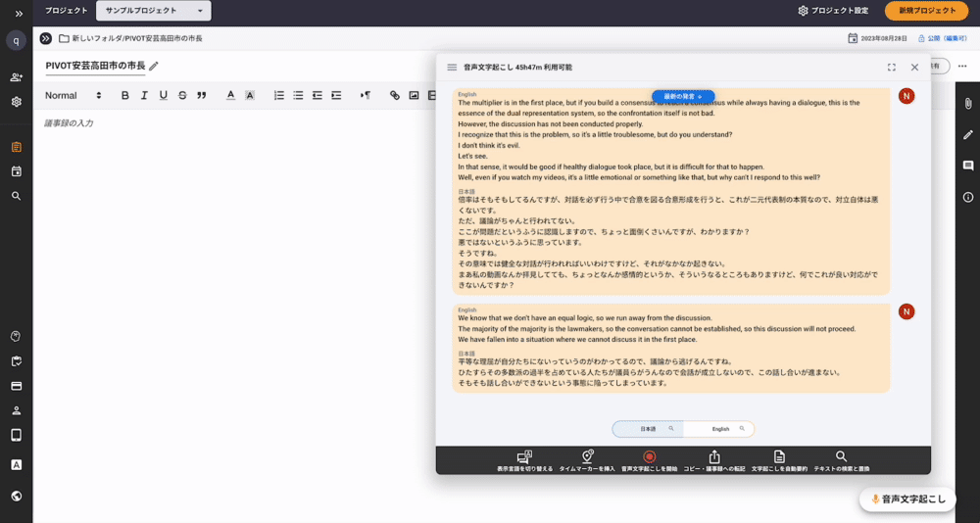Expand the left sidebar with double chevron
The width and height of the screenshot is (980, 523).
19,13
